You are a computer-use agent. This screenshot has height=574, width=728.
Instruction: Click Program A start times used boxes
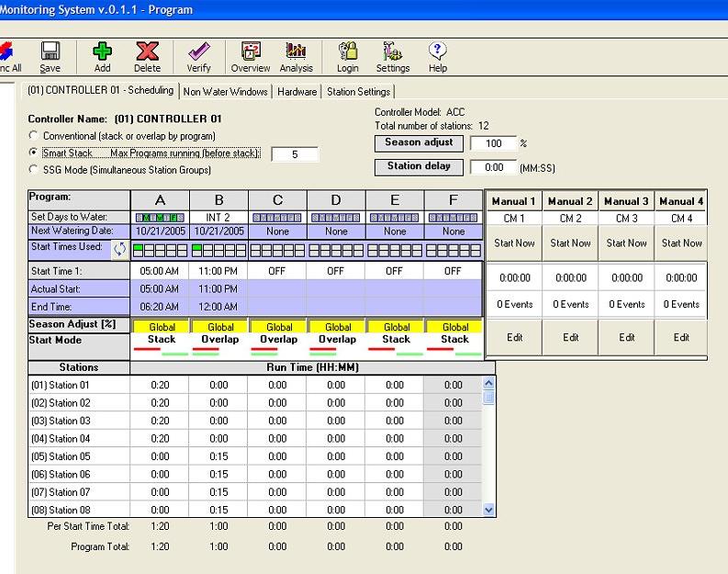tap(160, 251)
